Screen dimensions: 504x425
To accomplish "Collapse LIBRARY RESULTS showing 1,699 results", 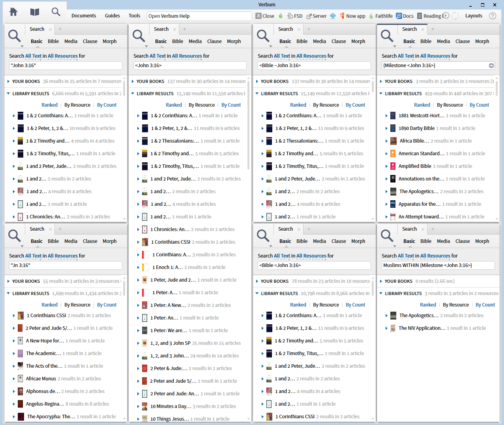I will (8, 293).
